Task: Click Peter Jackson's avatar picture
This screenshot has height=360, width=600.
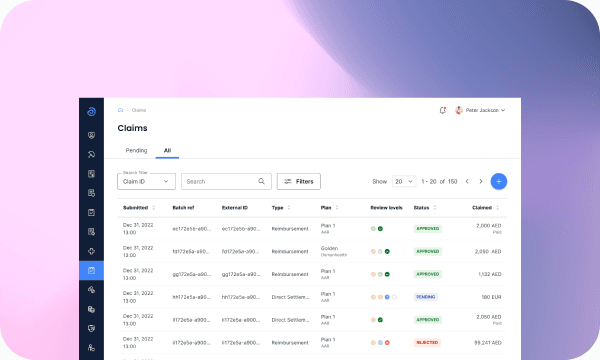Action: click(459, 110)
